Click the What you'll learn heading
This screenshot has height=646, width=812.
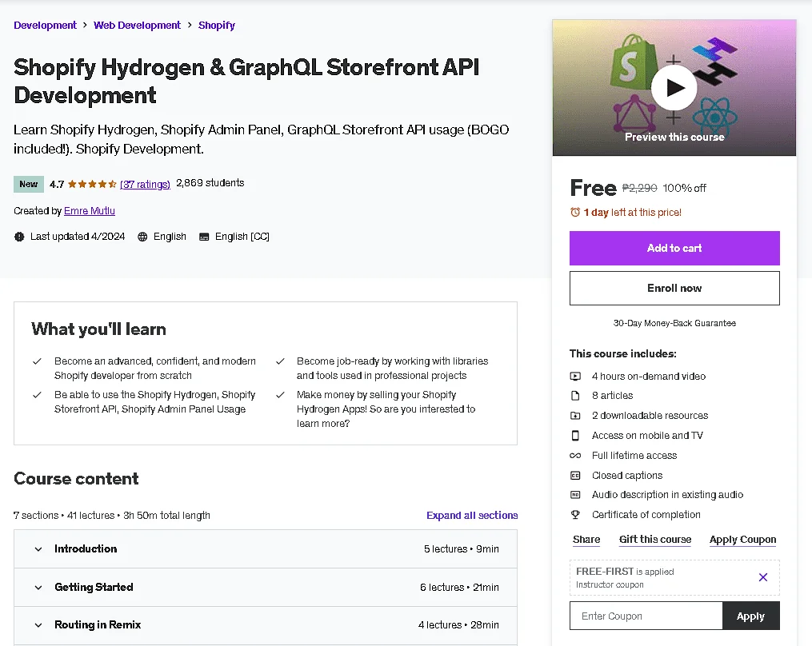[x=98, y=329]
